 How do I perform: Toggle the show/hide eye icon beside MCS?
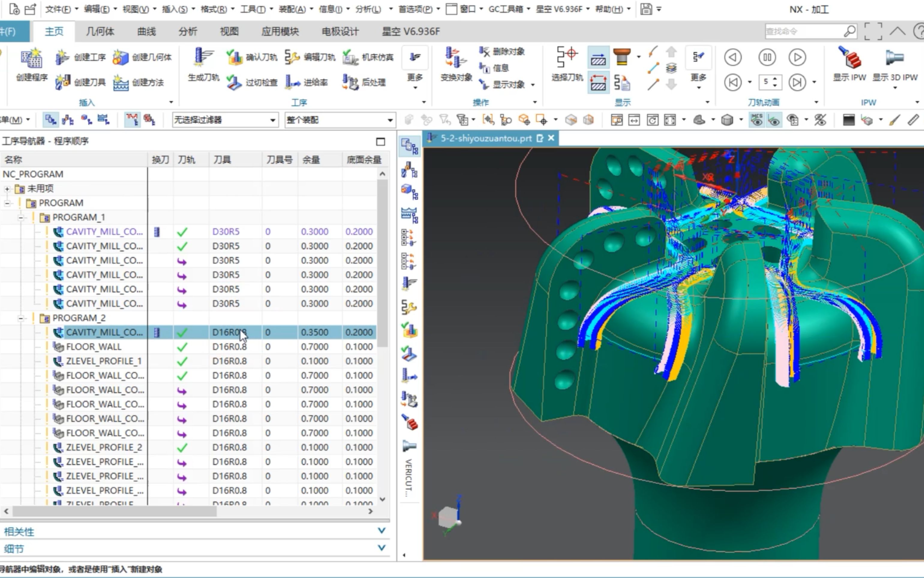(x=774, y=120)
